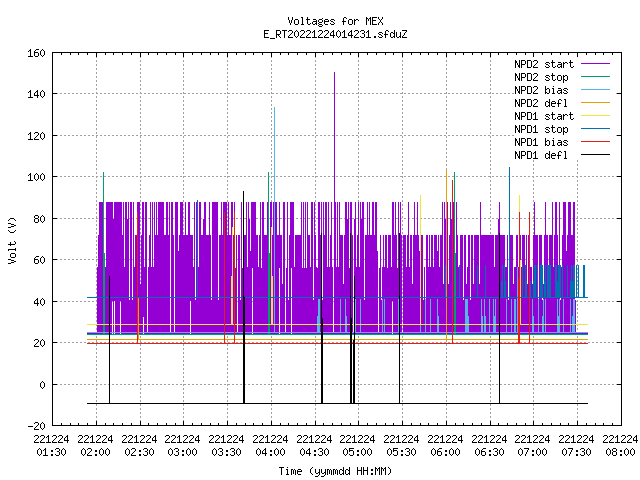Click the 'NPD1 defl' legend label
The width and height of the screenshot is (640, 480).
coord(541,156)
